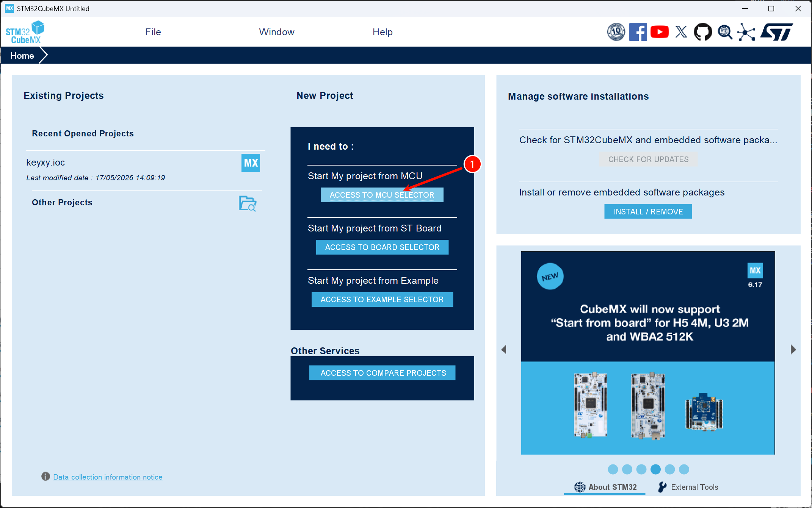Select the sixth carousel dot

pos(684,469)
